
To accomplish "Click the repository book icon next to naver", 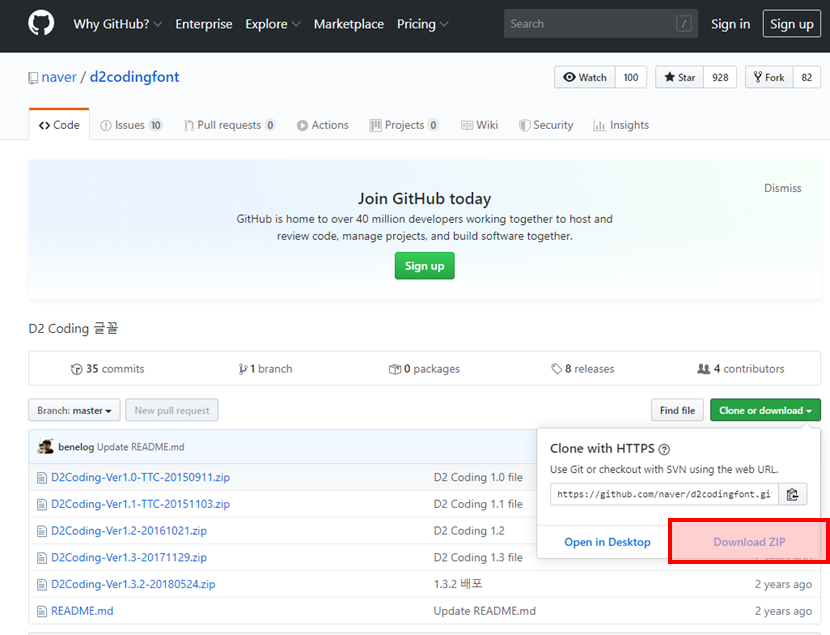I will tap(33, 78).
